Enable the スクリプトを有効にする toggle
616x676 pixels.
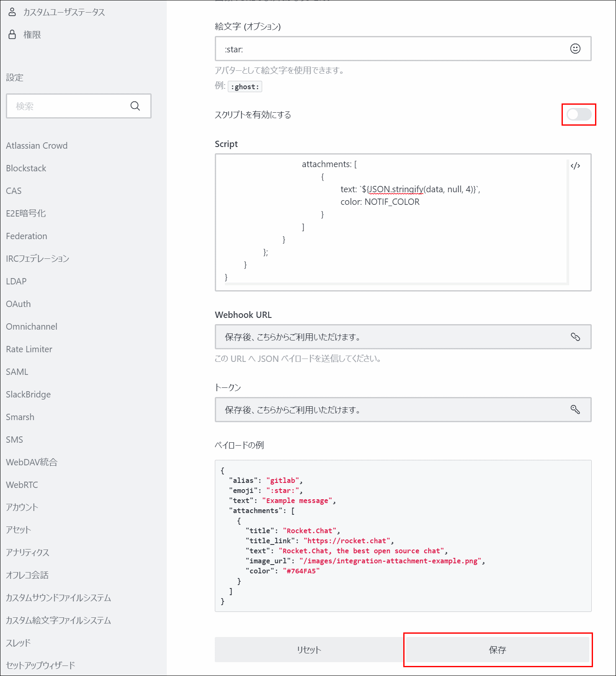click(579, 114)
